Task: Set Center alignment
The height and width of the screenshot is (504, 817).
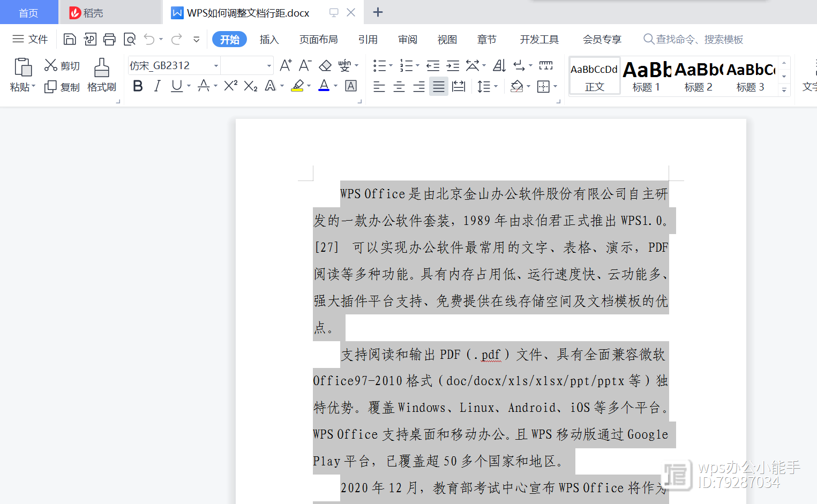Action: pos(399,86)
